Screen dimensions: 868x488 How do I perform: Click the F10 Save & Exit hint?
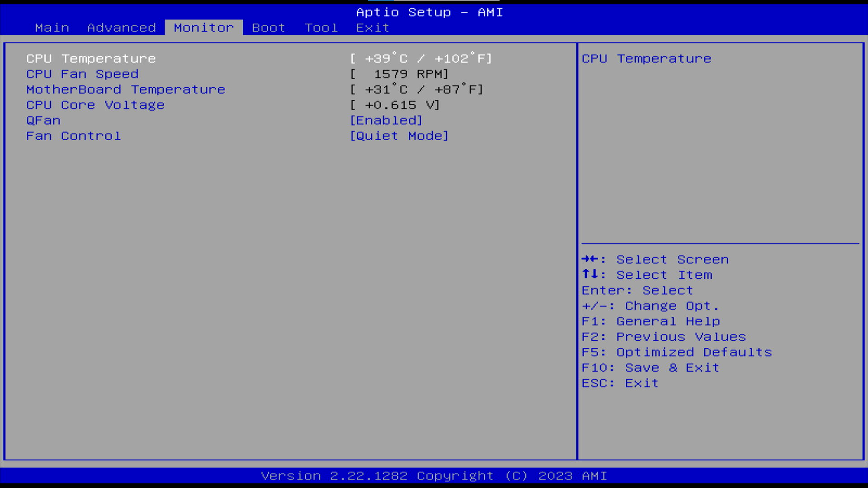tap(650, 368)
